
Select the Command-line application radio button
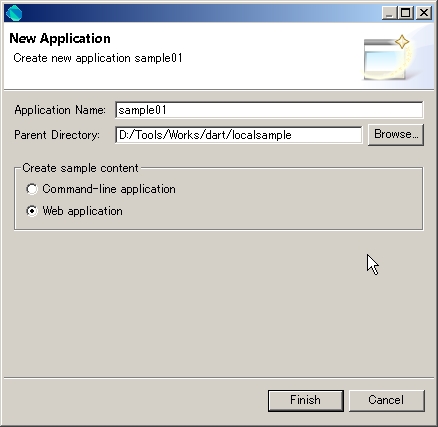(x=32, y=189)
